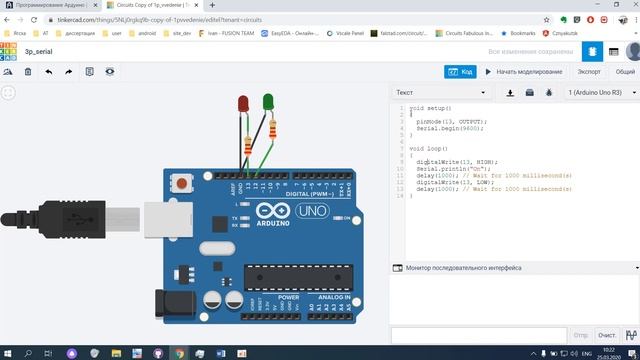
Task: Click the zoom-to-fit circle icon
Action: pos(8,93)
